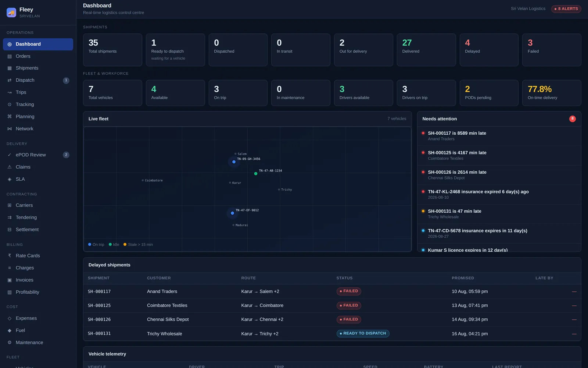Navigate to Expenses section
The height and width of the screenshot is (368, 588).
click(x=38, y=318)
